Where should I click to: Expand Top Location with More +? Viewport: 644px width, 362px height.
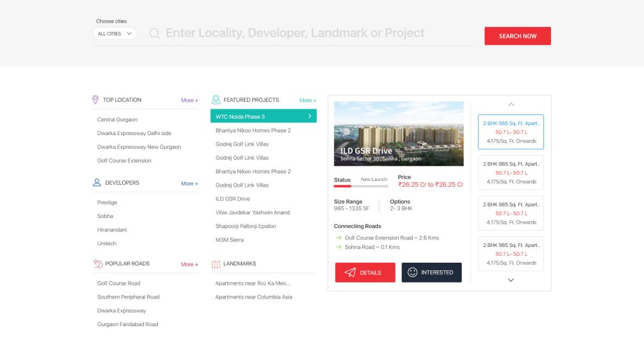pos(189,100)
